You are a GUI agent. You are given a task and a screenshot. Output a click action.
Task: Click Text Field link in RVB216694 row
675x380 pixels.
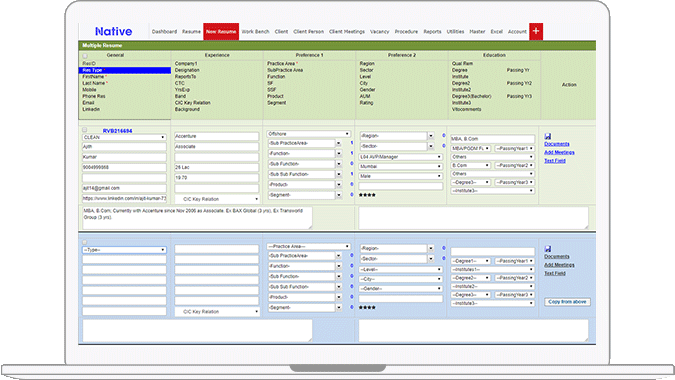point(555,161)
